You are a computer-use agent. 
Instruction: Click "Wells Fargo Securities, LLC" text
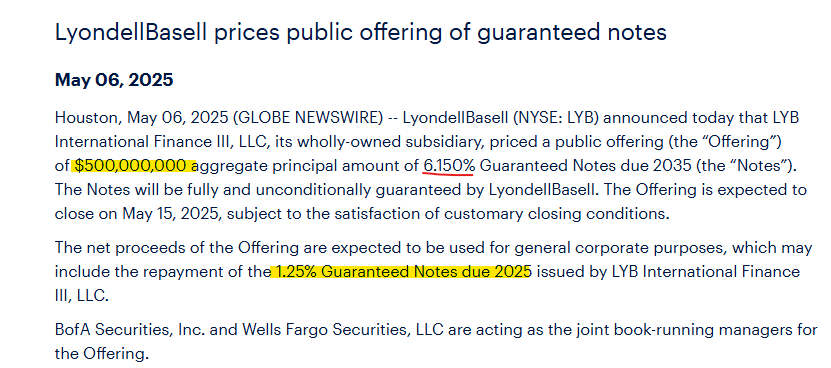(343, 330)
